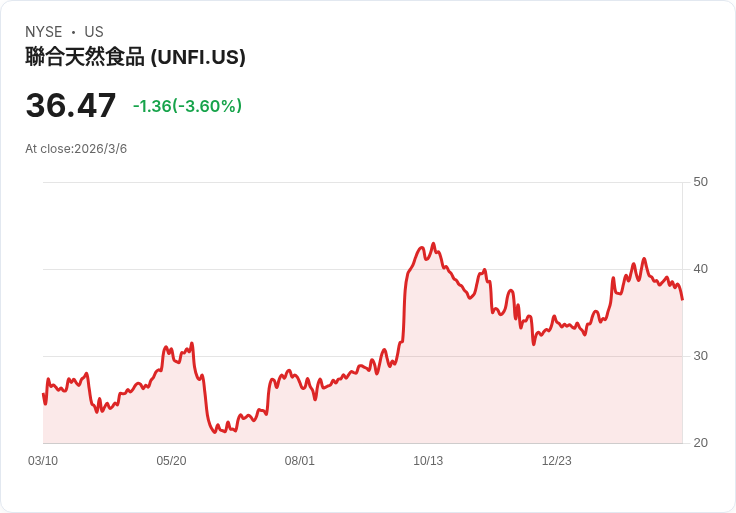Viewport: 736px width, 513px height.
Task: Click the 30 value on the price axis
Action: (x=700, y=356)
